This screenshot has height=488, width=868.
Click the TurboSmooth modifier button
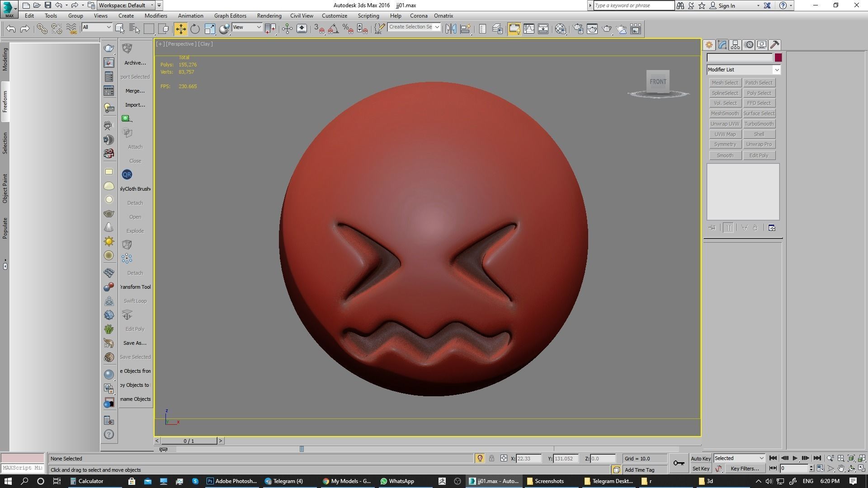759,124
